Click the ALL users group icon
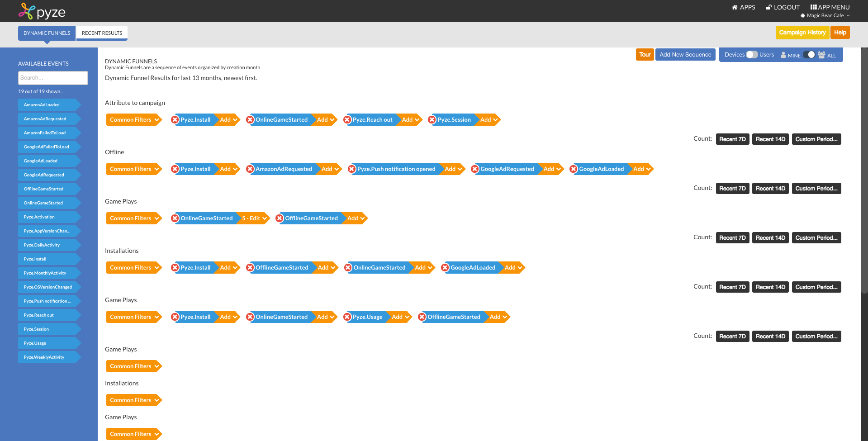This screenshot has height=441, width=868. pos(821,55)
